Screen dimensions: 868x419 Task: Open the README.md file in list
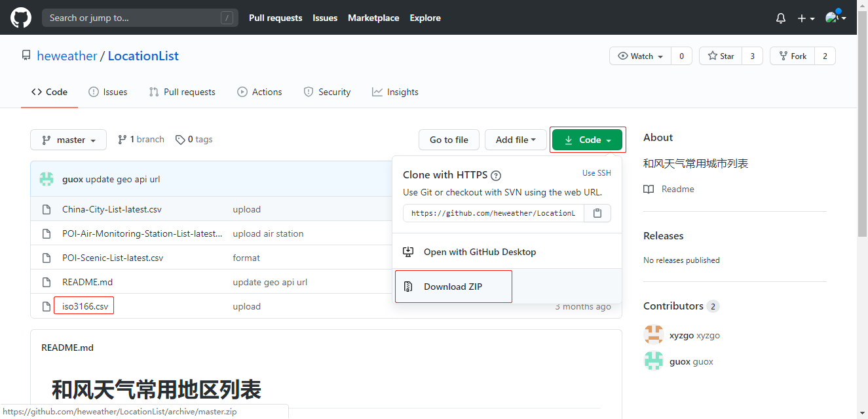click(88, 283)
